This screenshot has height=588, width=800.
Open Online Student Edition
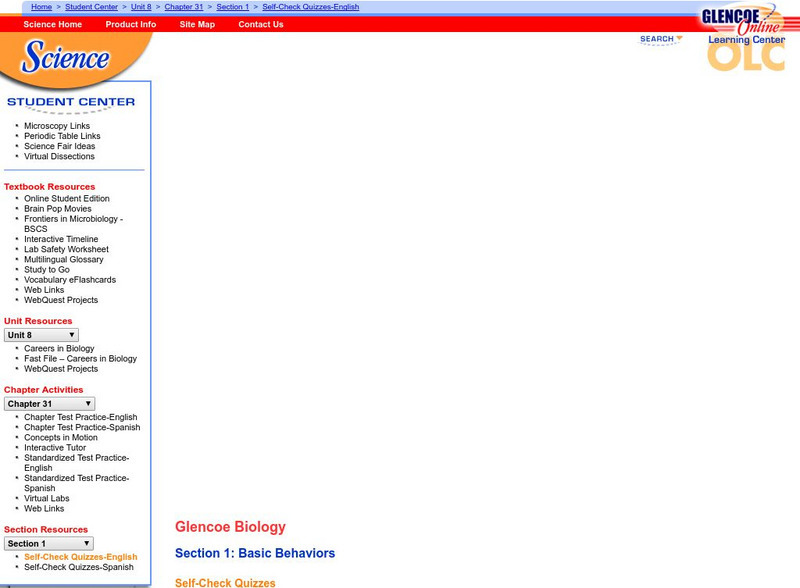pos(67,198)
